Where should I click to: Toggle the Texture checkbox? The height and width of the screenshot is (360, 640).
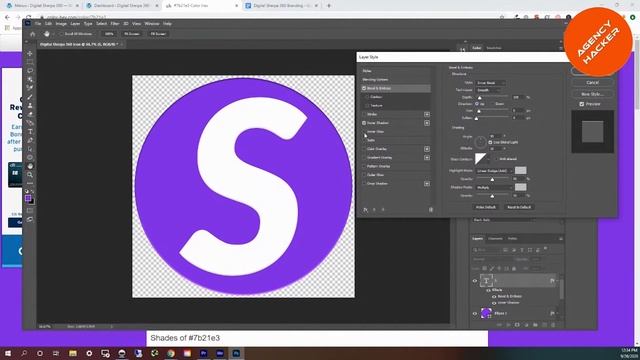pos(367,106)
